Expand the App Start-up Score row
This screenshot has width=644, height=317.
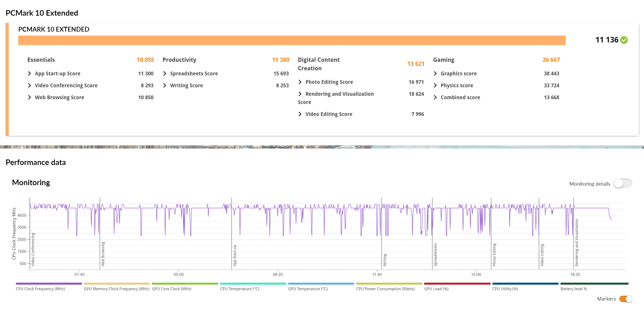pyautogui.click(x=29, y=73)
